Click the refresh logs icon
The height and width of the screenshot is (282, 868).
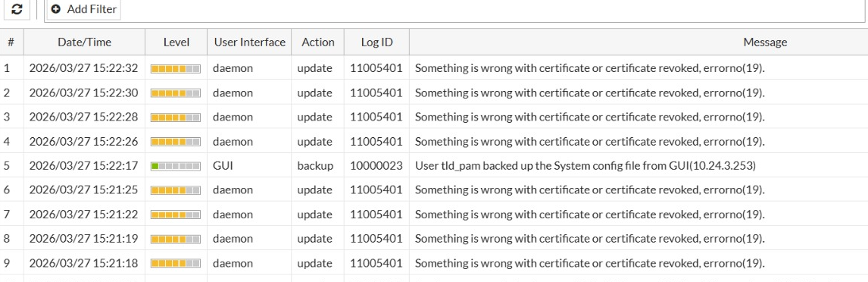click(x=17, y=9)
